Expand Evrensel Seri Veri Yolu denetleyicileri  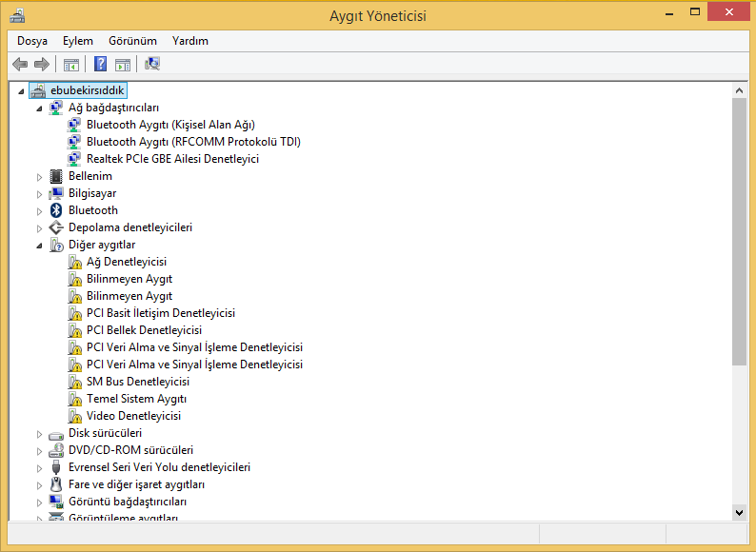tap(40, 468)
